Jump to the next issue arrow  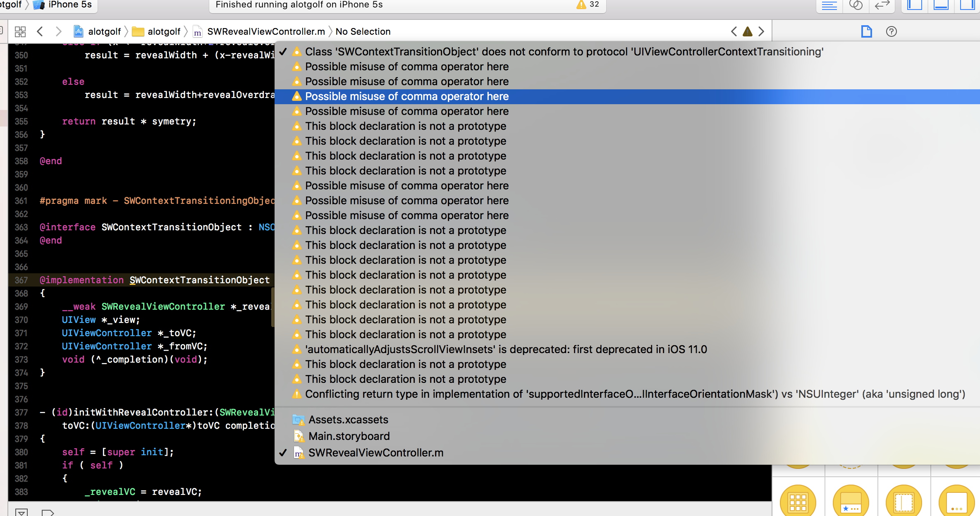[761, 31]
